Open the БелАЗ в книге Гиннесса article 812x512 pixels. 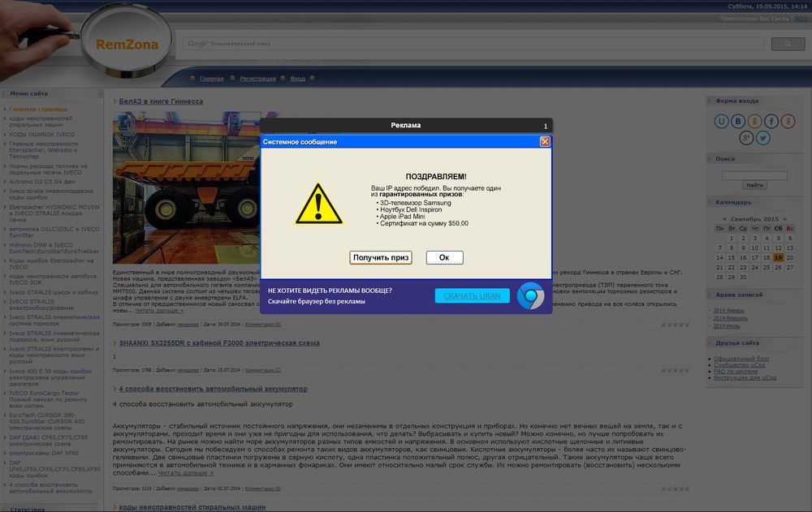[x=161, y=101]
